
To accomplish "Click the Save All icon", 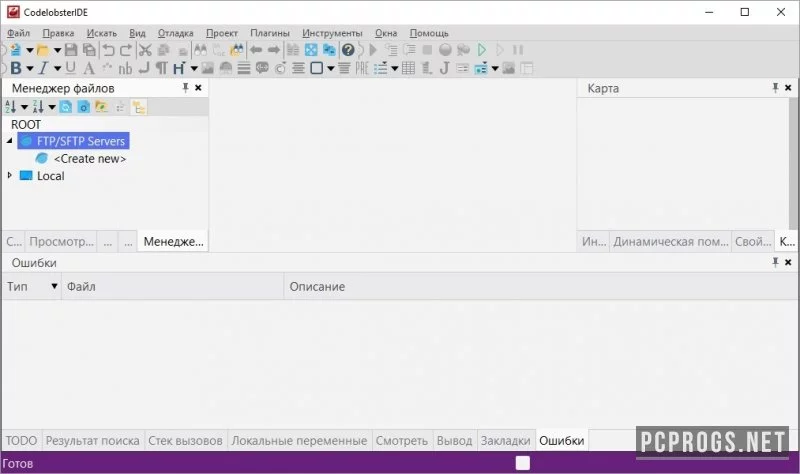I will [89, 50].
